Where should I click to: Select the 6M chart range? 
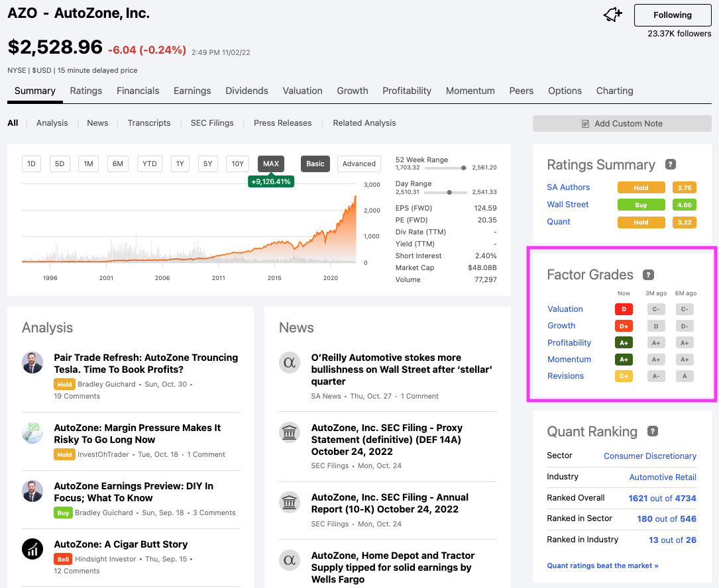pyautogui.click(x=118, y=164)
